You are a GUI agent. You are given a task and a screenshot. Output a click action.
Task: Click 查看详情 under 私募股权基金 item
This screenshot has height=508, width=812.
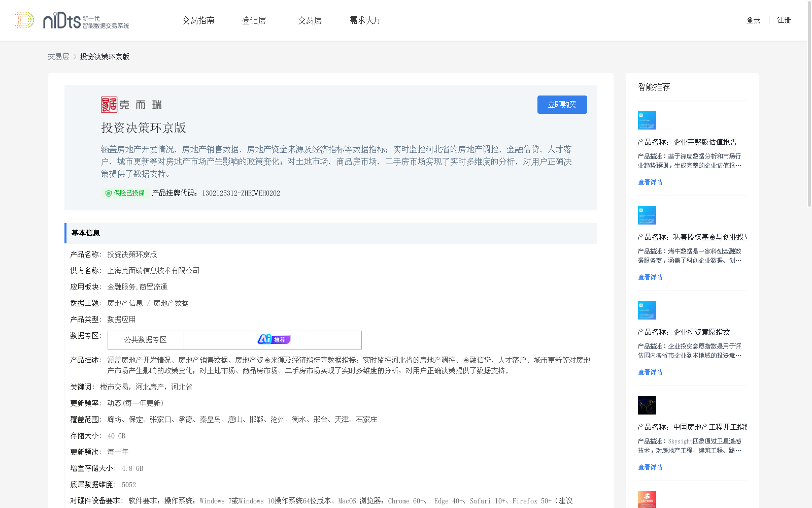[x=650, y=277]
